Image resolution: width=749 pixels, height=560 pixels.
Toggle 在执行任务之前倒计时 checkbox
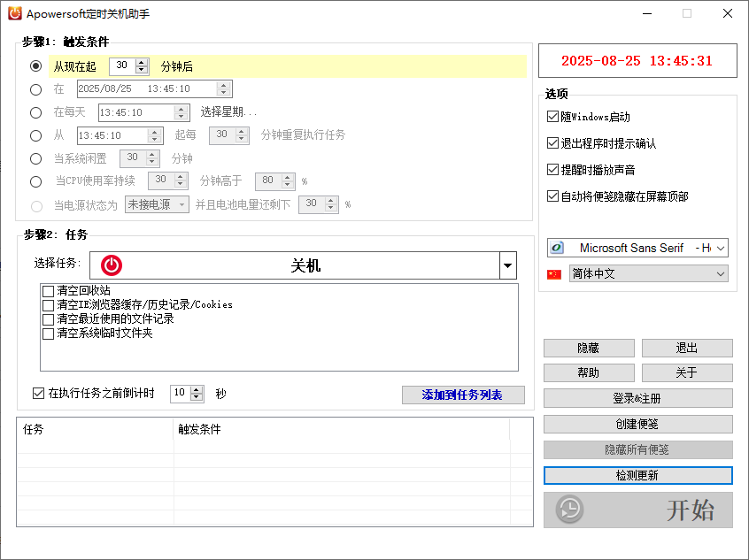tap(38, 394)
